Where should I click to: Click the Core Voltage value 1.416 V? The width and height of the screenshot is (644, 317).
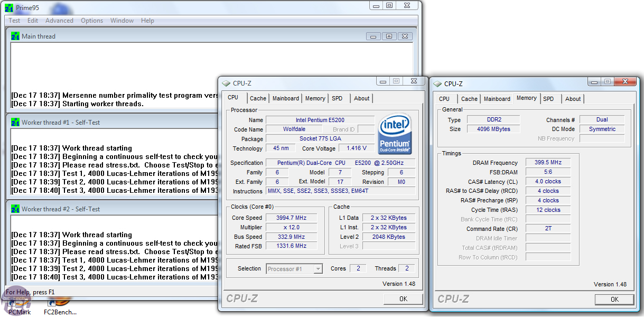(x=357, y=148)
